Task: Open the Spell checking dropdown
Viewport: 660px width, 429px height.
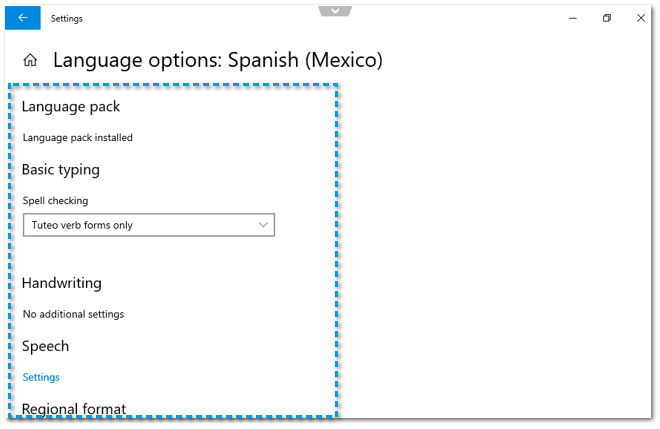Action: click(x=148, y=225)
